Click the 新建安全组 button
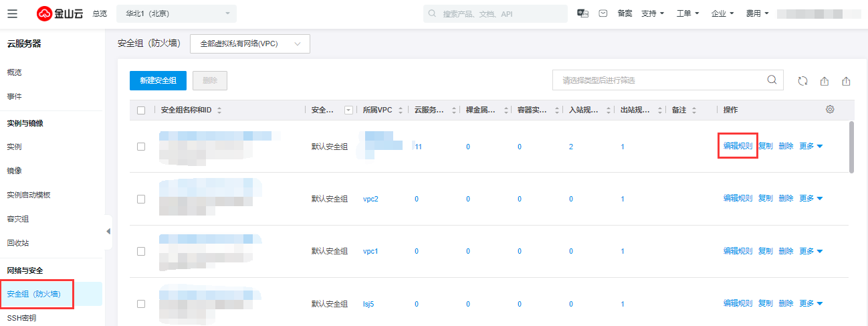The width and height of the screenshot is (868, 326). [x=158, y=81]
